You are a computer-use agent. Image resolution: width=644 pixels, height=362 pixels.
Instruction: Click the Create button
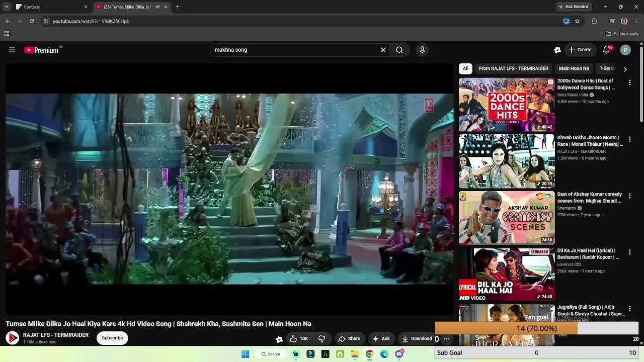(x=580, y=50)
